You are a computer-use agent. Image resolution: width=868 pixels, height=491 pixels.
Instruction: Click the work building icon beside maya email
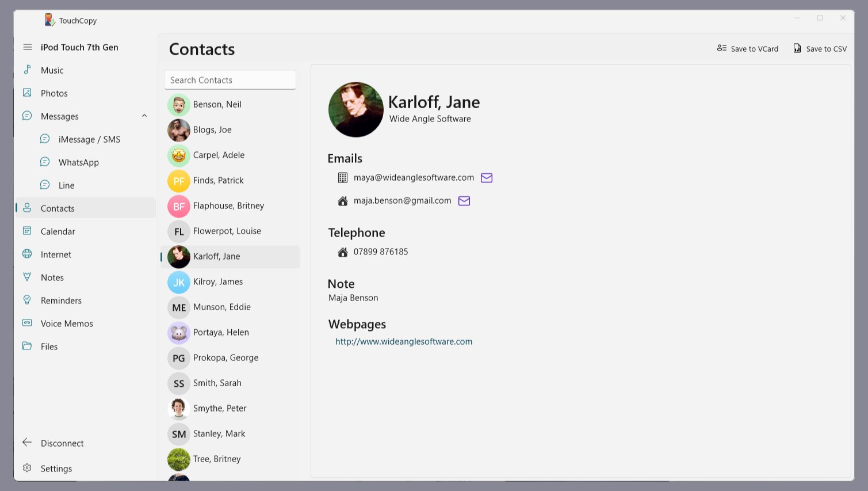343,178
